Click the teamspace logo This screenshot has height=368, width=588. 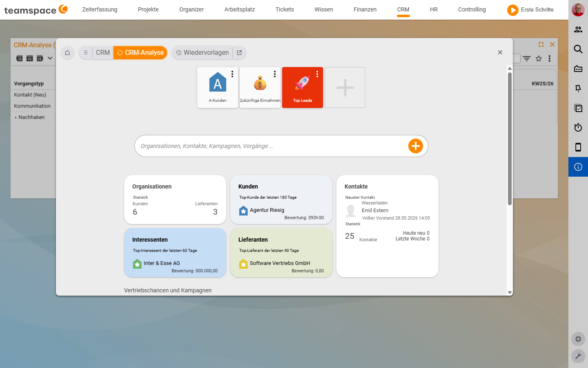[x=36, y=10]
